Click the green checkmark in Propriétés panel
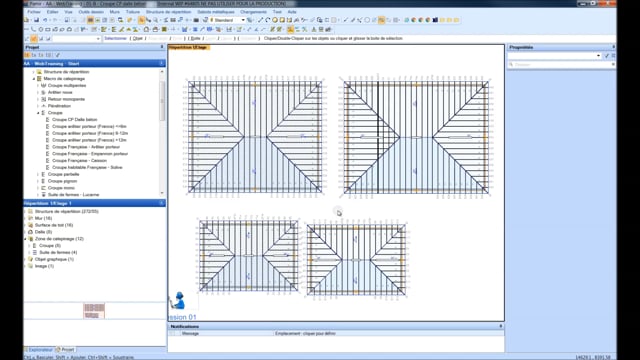Screen dimensions: 640x360 (607, 56)
